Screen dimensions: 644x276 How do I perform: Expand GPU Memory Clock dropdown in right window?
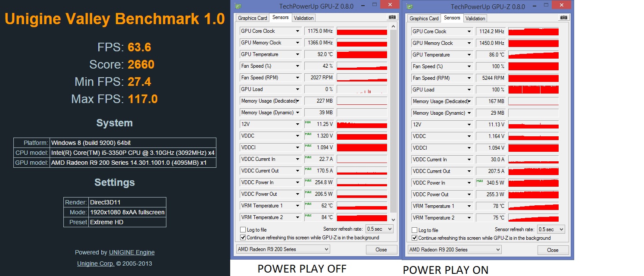point(469,43)
